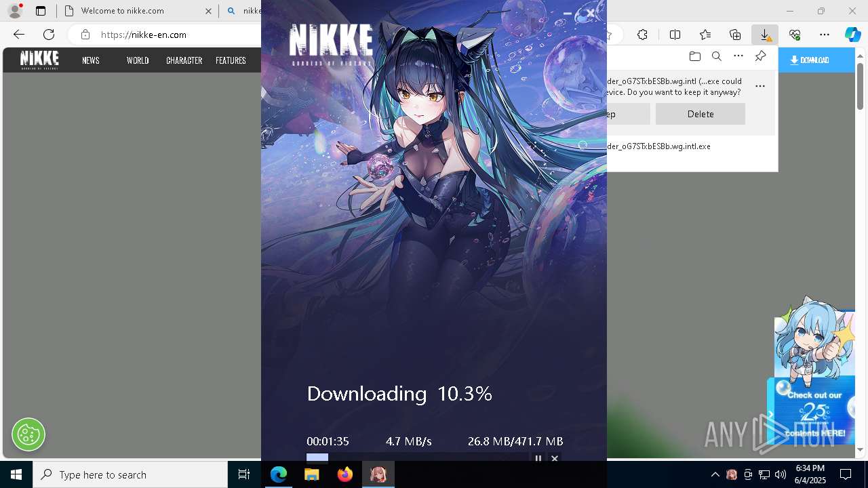
Task: Open Edge profile avatar
Action: pos(15,11)
